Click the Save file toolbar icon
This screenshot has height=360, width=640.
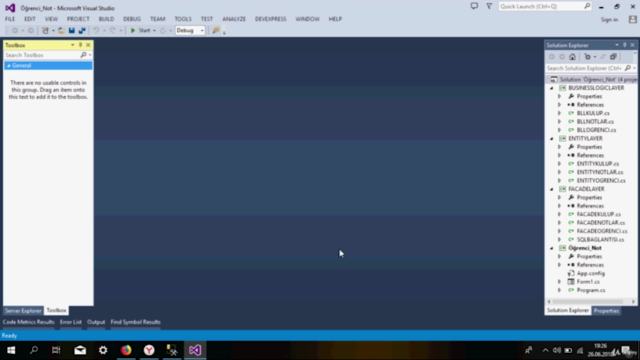pyautogui.click(x=72, y=31)
